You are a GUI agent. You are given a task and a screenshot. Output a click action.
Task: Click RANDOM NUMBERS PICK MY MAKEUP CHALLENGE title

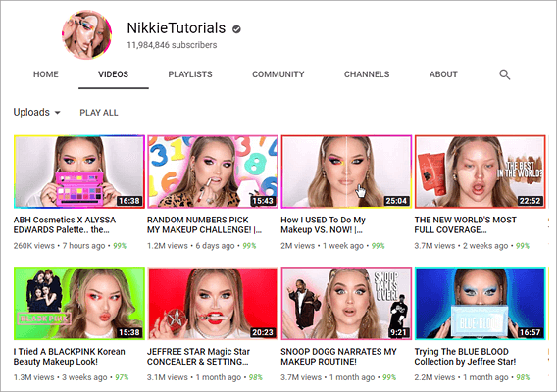[x=204, y=224]
